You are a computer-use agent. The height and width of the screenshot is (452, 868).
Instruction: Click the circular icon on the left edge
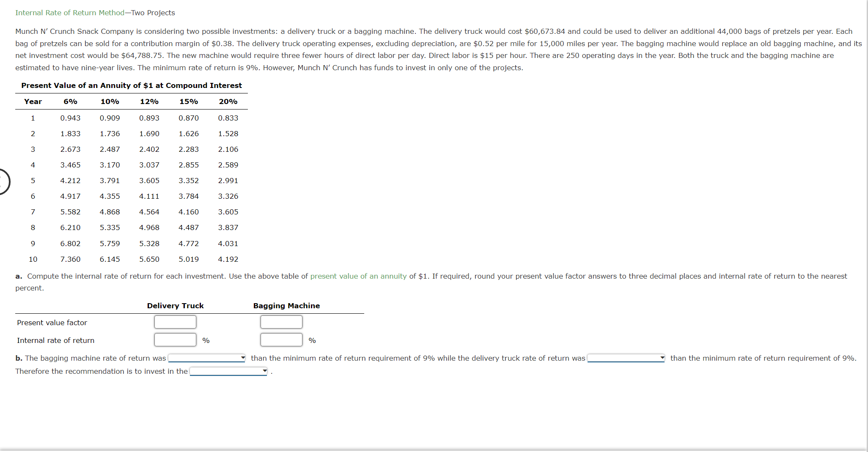[x=3, y=182]
